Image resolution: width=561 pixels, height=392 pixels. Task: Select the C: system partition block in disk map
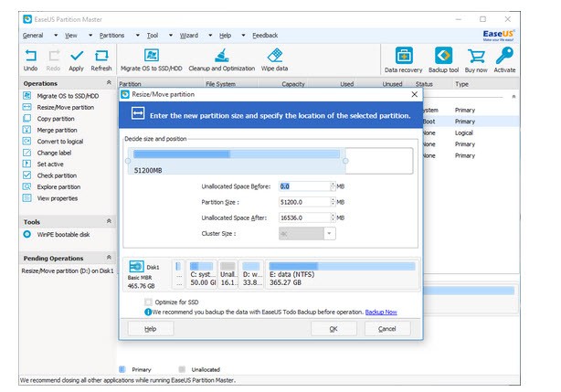point(202,274)
